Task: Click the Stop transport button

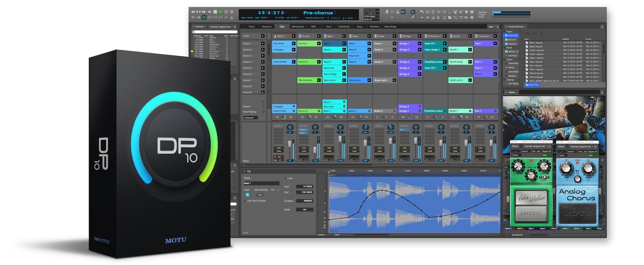Action: [x=215, y=12]
